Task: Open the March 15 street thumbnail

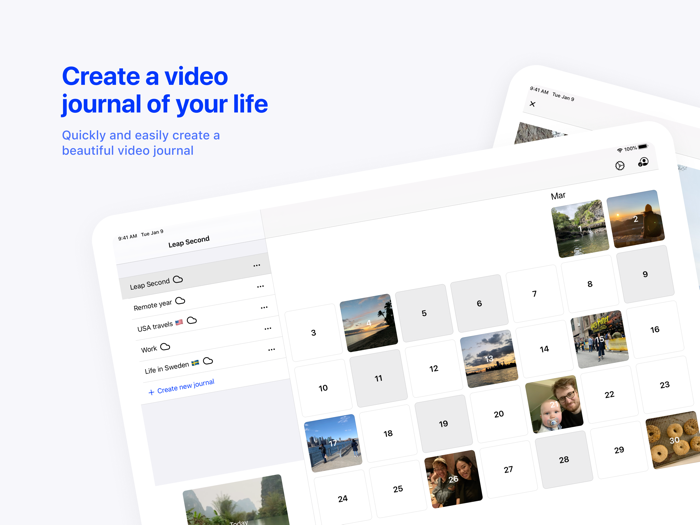Action: 600,339
